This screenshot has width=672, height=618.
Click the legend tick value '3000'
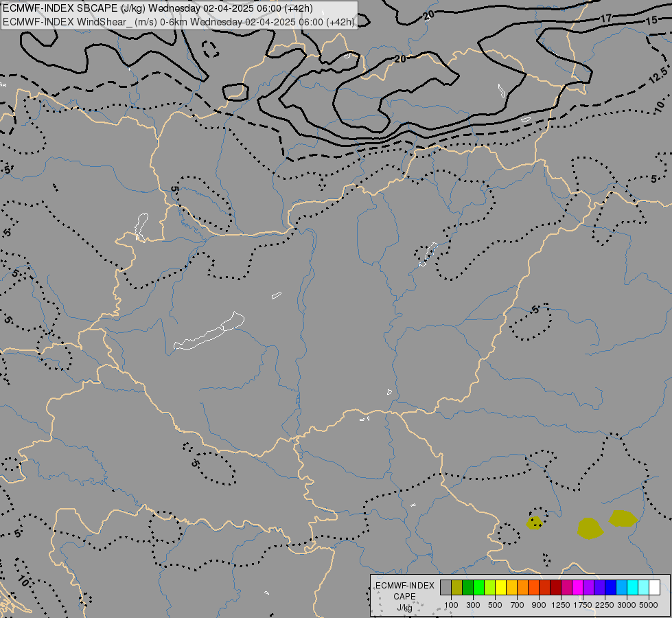[627, 605]
